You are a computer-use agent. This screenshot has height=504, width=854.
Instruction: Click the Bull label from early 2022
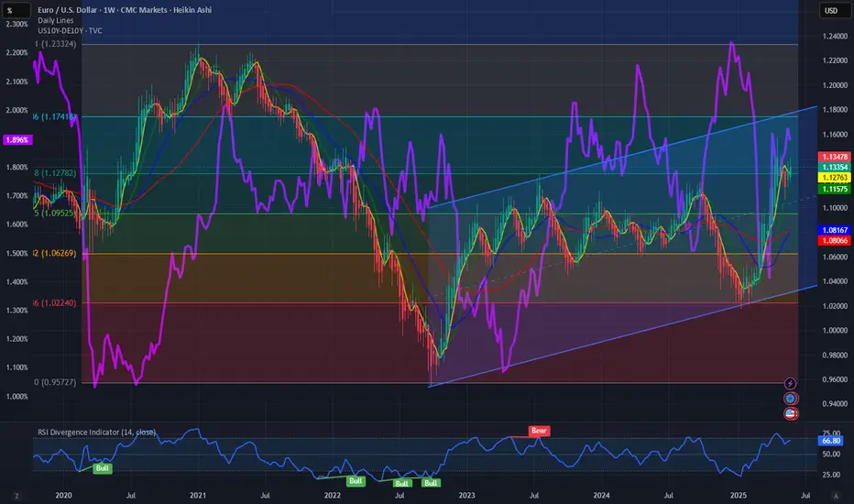coord(356,480)
